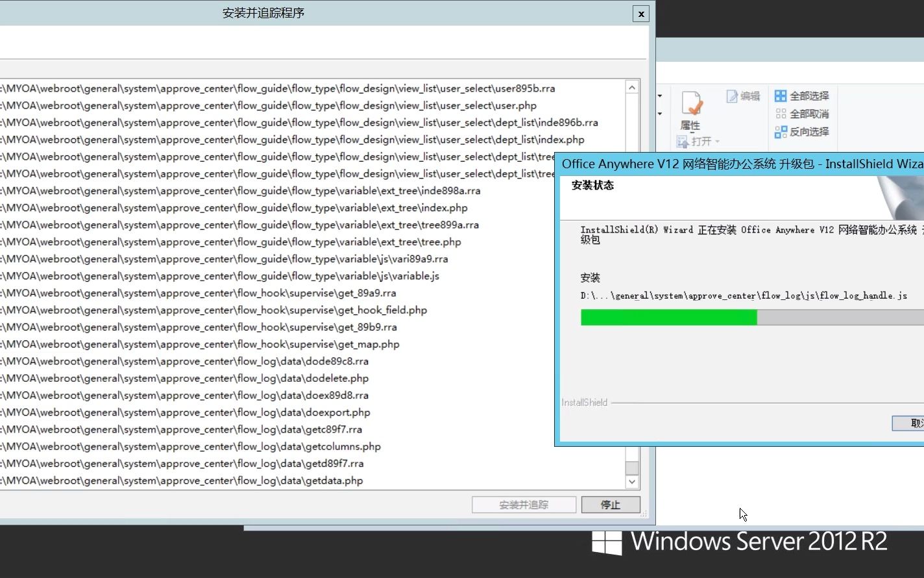The height and width of the screenshot is (578, 924).
Task: Click the log list scrollbar down arrow
Action: pyautogui.click(x=632, y=482)
